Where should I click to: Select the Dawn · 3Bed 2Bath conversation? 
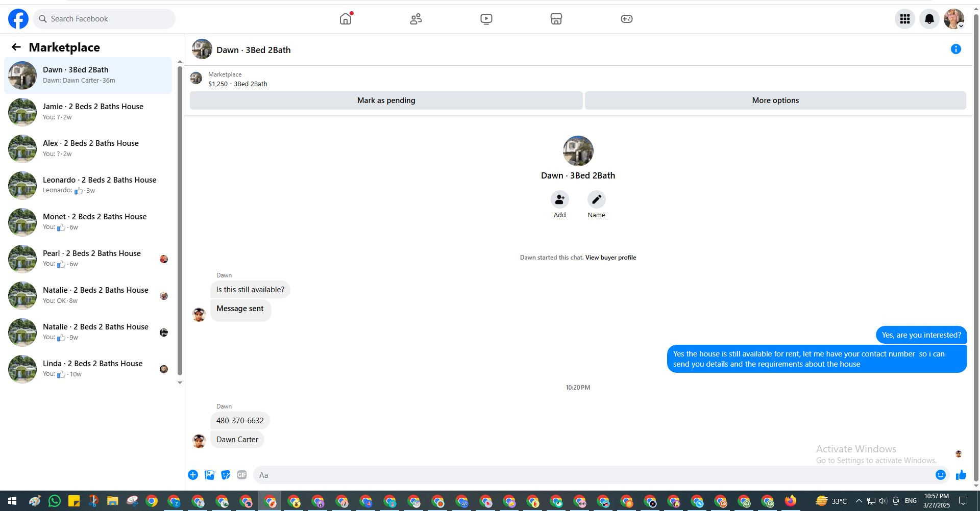pos(88,75)
